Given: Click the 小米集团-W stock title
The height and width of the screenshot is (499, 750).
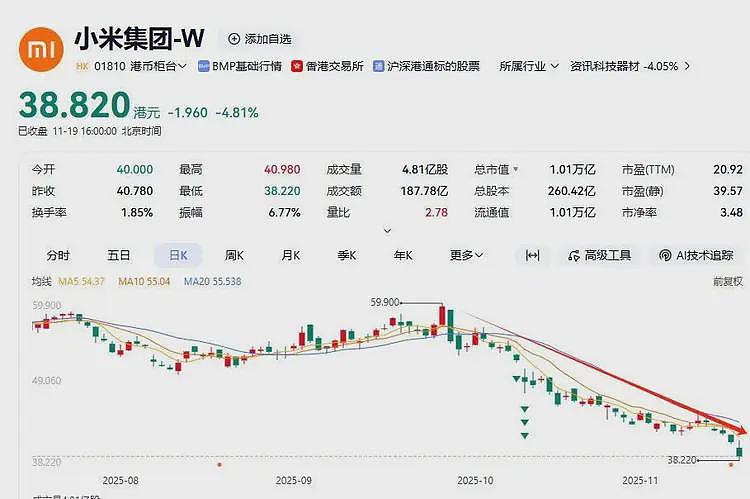Looking at the screenshot, I should pos(139,38).
